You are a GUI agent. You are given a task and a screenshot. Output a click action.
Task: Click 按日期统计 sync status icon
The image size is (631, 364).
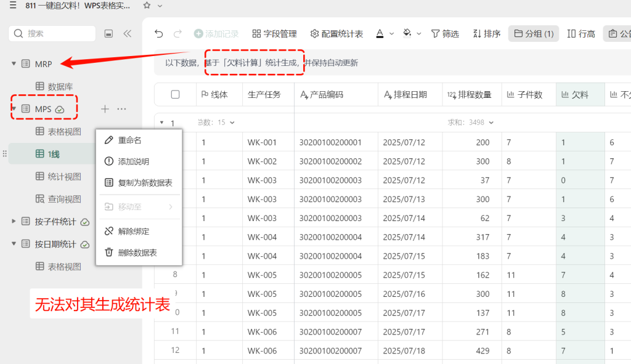[85, 245]
